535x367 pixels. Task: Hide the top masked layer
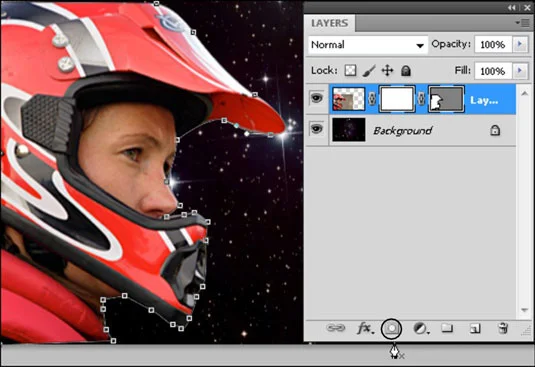click(317, 99)
